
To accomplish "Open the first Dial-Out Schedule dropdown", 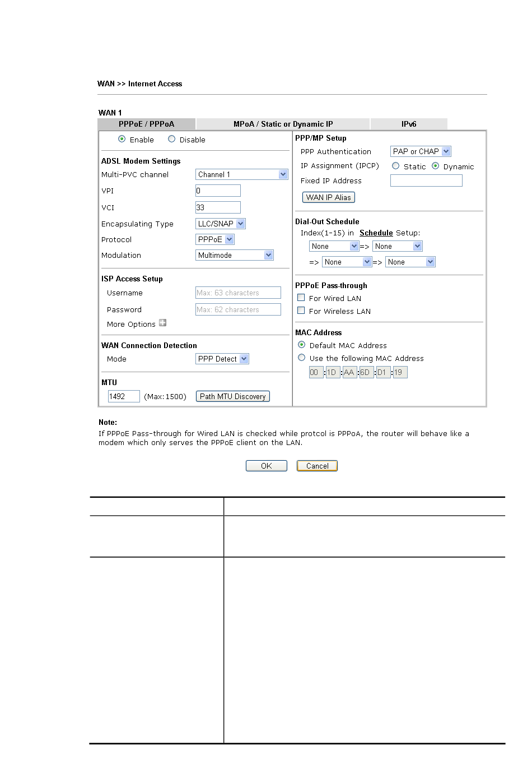I will pos(334,246).
